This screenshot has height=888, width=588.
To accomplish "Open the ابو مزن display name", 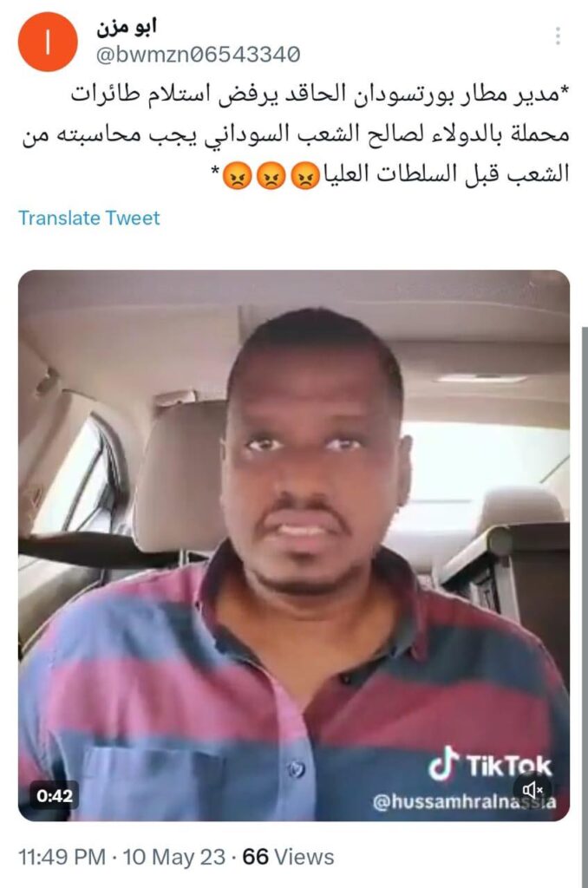I will pos(127,27).
